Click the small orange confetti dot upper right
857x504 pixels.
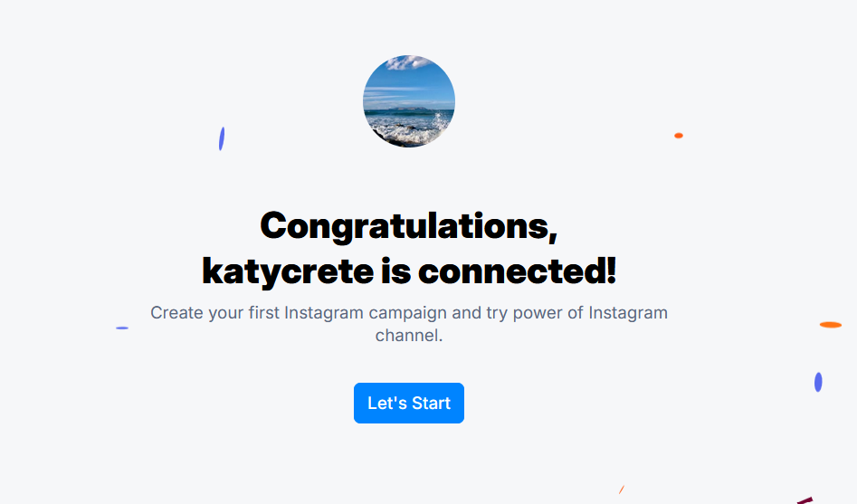[x=679, y=136]
